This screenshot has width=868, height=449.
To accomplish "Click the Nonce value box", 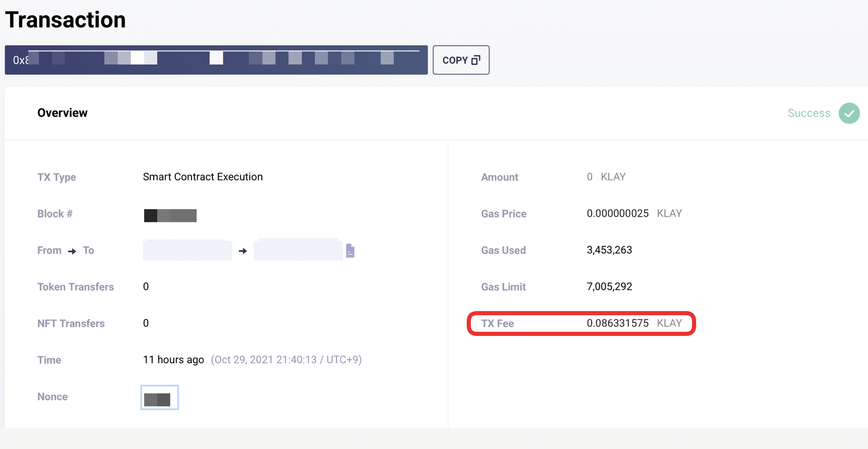I will click(x=159, y=398).
